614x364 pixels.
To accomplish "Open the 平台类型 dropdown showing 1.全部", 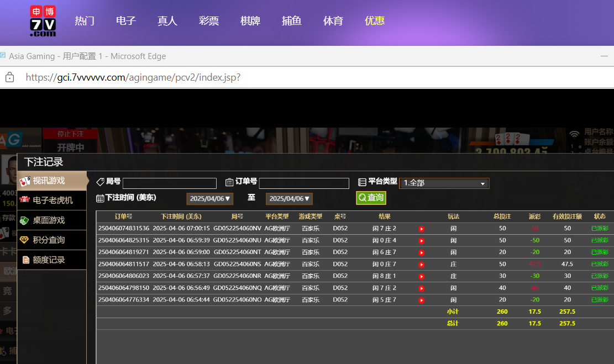I will 444,183.
